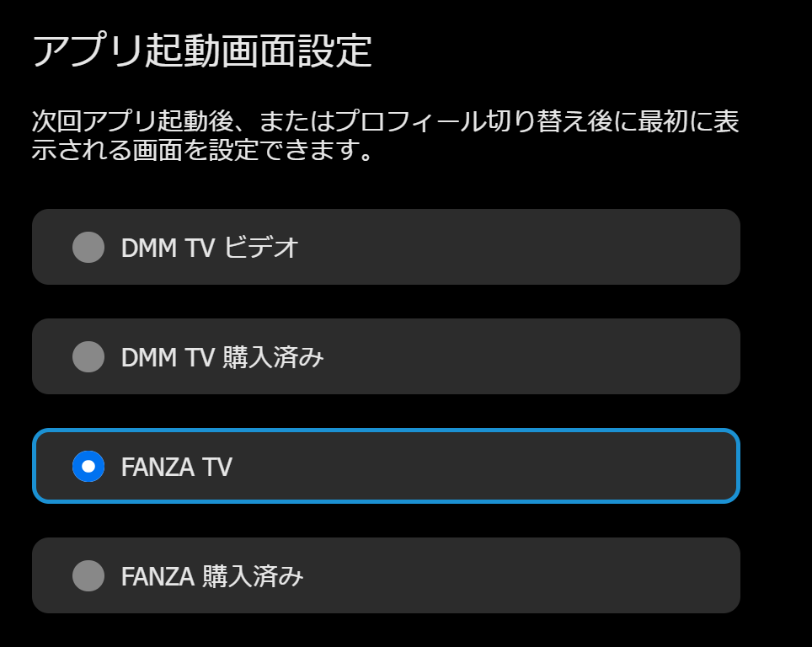The height and width of the screenshot is (647, 812).
Task: Click the selected FANZA TV radio button
Action: pyautogui.click(x=88, y=466)
